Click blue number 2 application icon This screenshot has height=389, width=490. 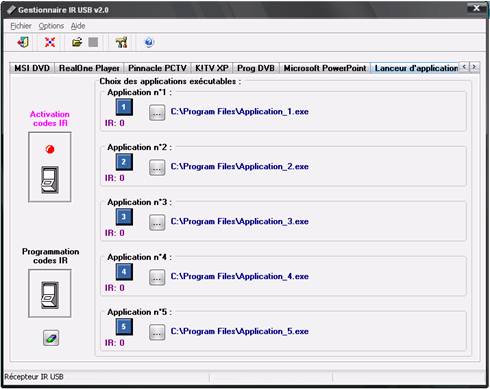point(124,162)
